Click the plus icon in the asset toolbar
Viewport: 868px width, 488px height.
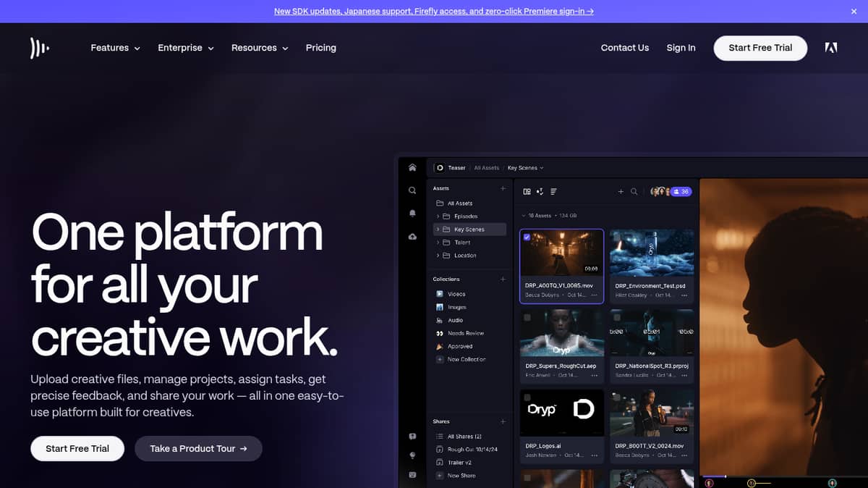621,192
